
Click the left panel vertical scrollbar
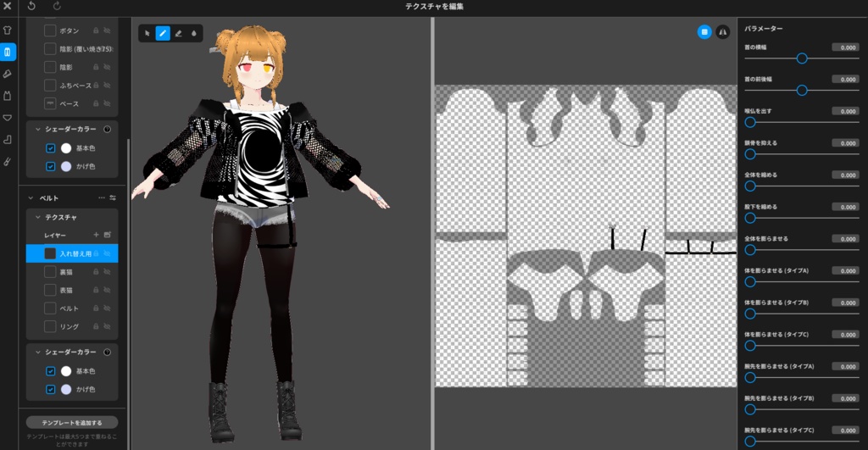point(129,293)
